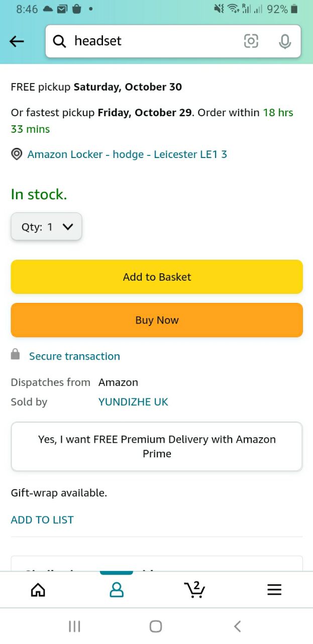The height and width of the screenshot is (644, 313).
Task: Click Add to Basket button
Action: (x=157, y=277)
